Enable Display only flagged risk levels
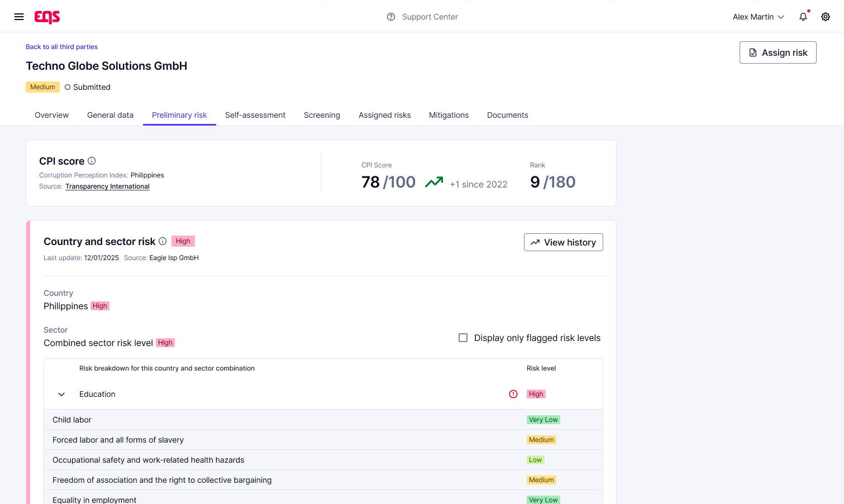This screenshot has width=844, height=504. (x=463, y=338)
